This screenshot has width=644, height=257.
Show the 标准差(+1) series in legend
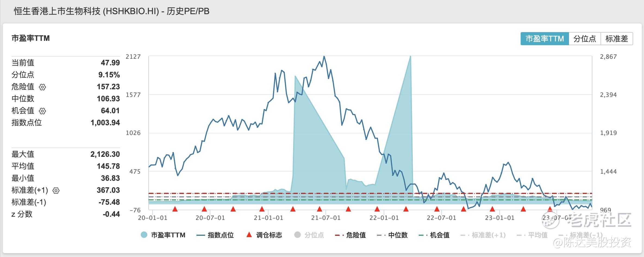click(x=483, y=235)
